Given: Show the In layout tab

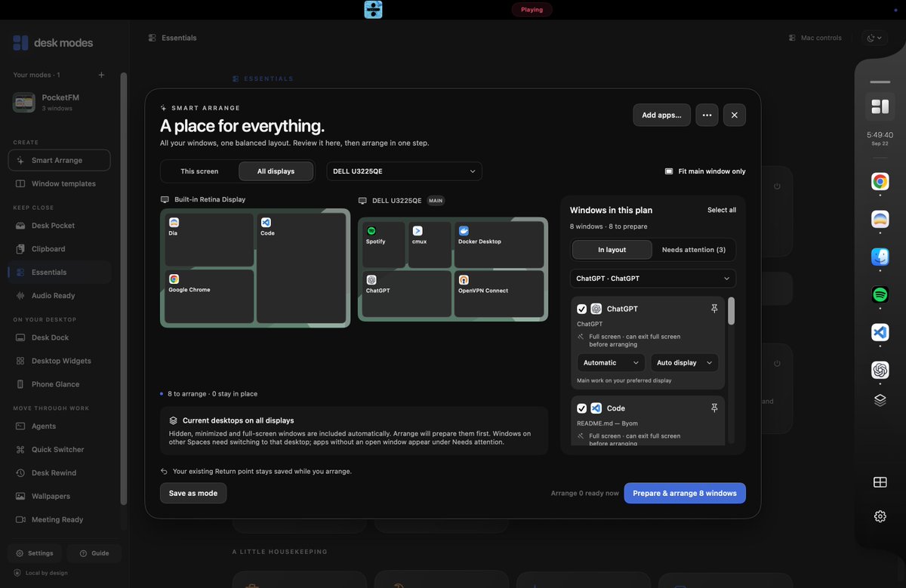Looking at the screenshot, I should pyautogui.click(x=612, y=250).
